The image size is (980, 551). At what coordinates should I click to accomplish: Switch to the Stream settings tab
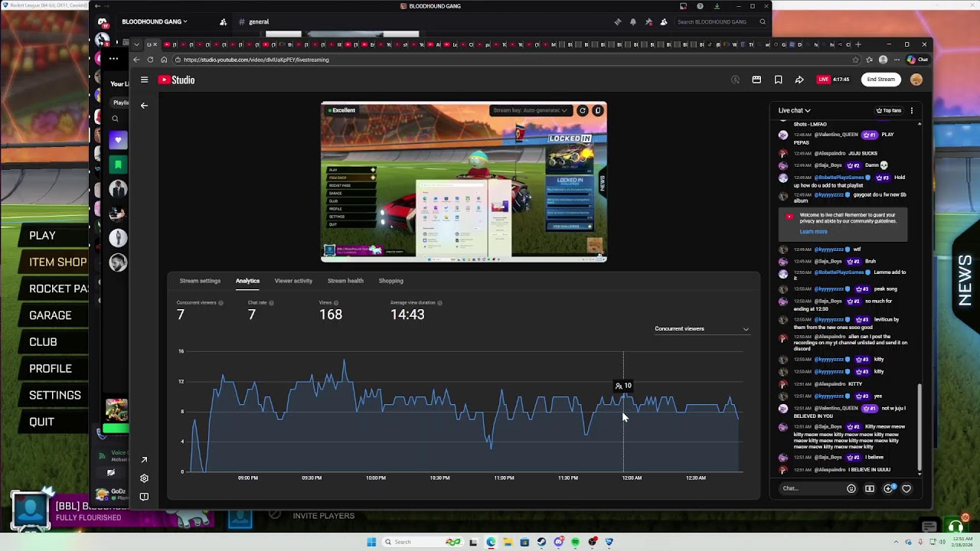200,281
